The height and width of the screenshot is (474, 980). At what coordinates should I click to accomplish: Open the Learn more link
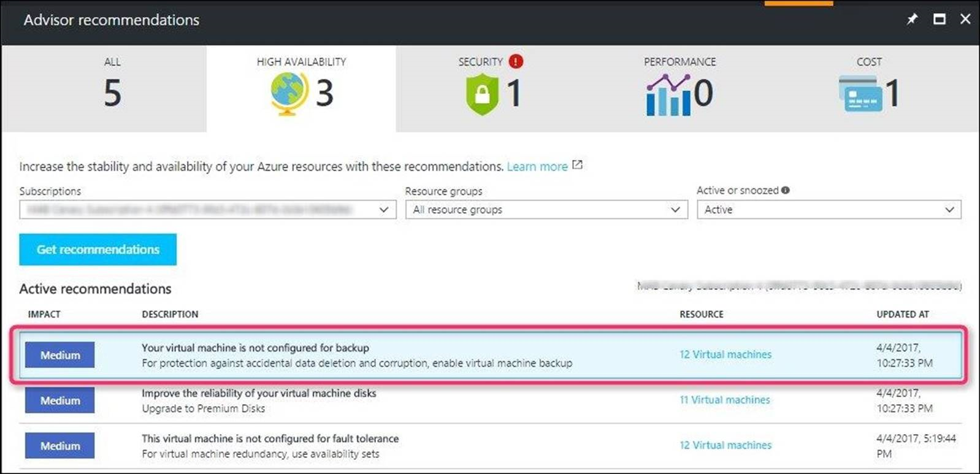point(537,166)
